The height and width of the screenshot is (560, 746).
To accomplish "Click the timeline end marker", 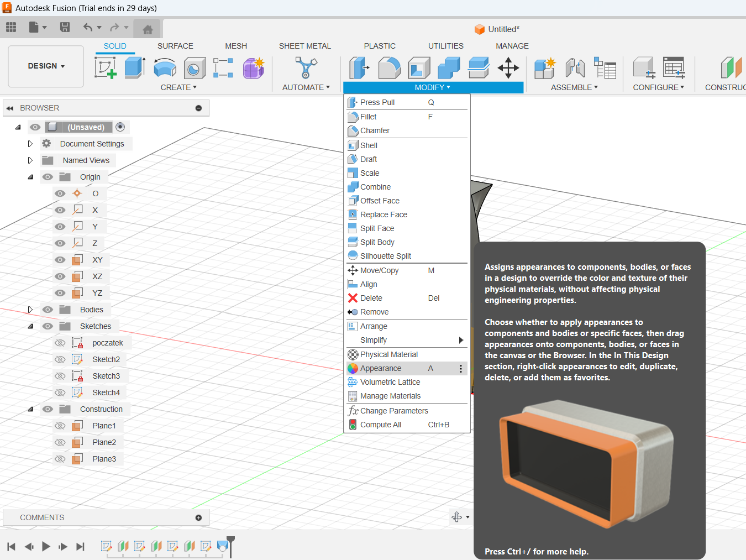I will [230, 546].
